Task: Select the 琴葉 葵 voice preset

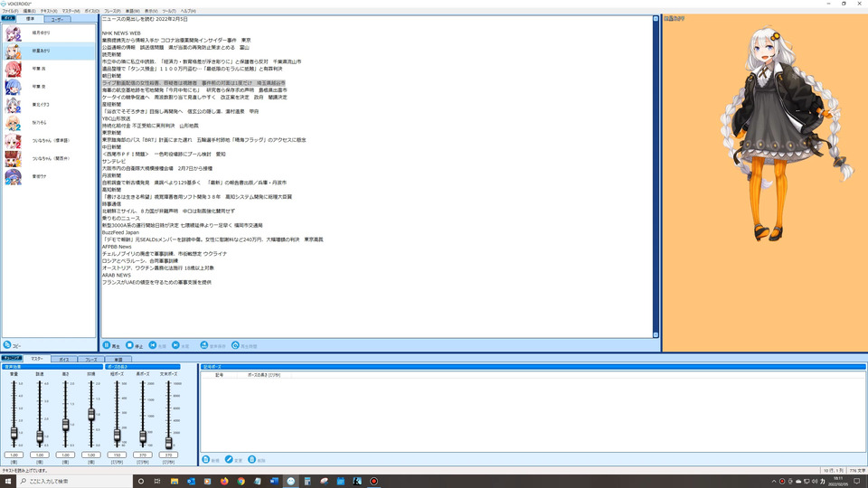Action: coord(49,87)
